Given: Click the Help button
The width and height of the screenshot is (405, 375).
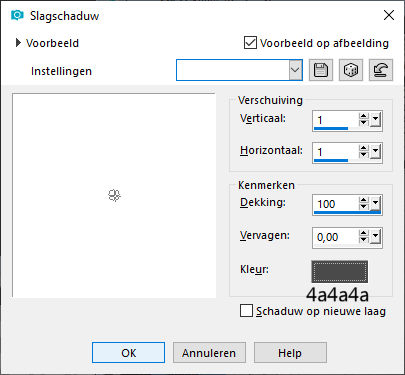Looking at the screenshot, I should point(290,353).
